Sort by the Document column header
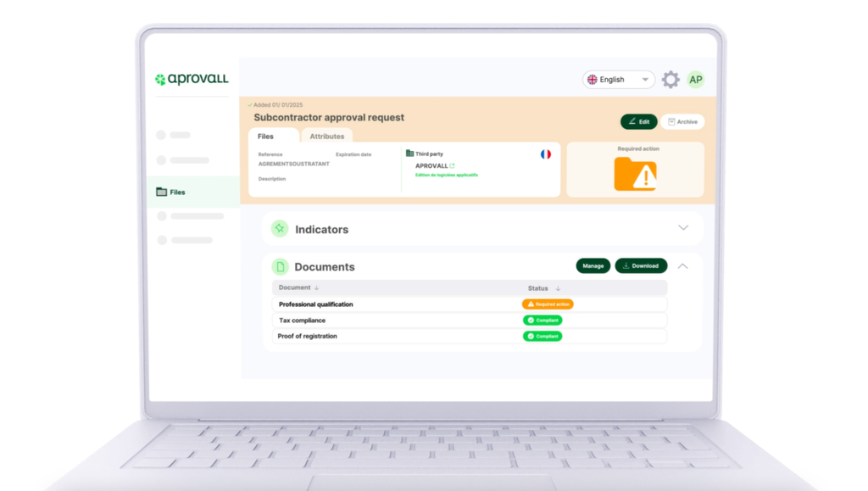Screen dimensions: 868x491 coord(298,287)
